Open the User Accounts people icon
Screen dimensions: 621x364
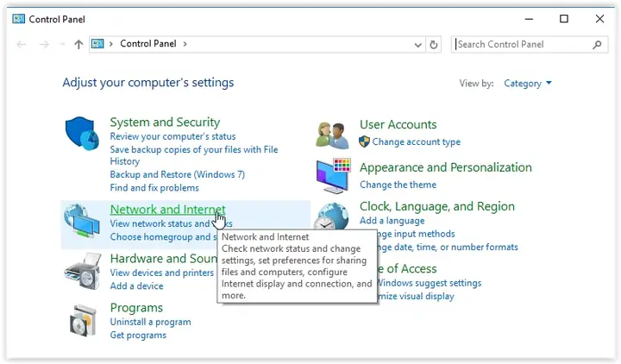[332, 135]
